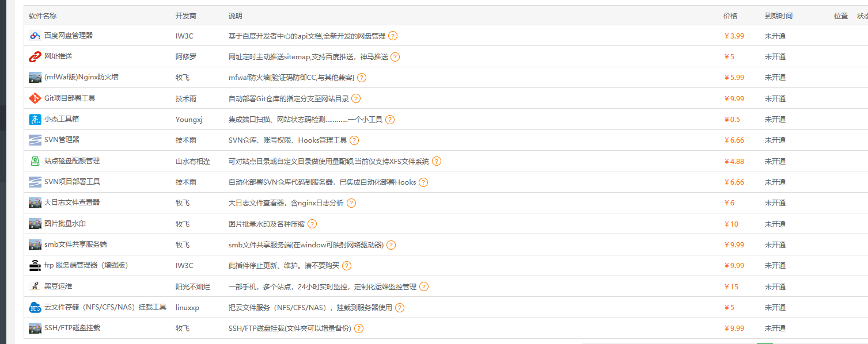Click the ¥3.99 price for 百度网盘管理器
The height and width of the screenshot is (344, 868).
coord(734,36)
